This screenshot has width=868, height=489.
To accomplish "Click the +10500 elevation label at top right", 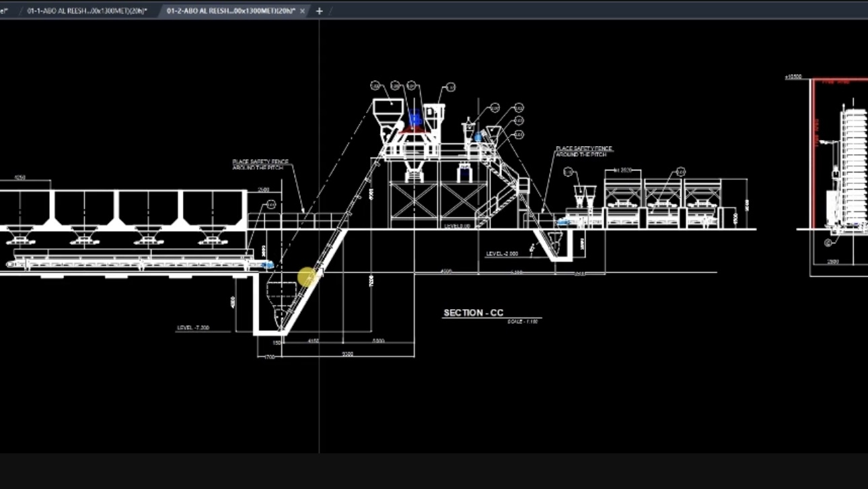I will coord(795,77).
